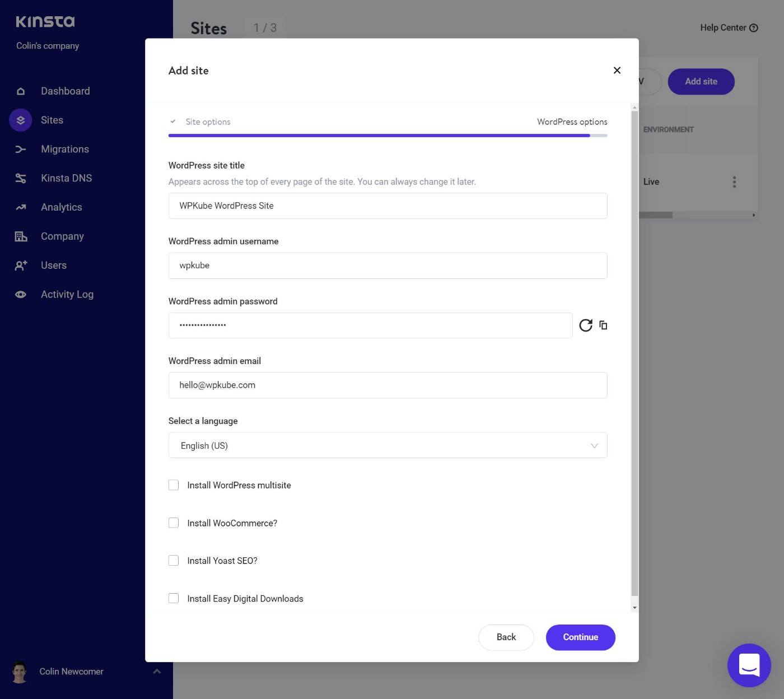This screenshot has width=784, height=699.
Task: Open the Migrations menu item
Action: tap(65, 149)
